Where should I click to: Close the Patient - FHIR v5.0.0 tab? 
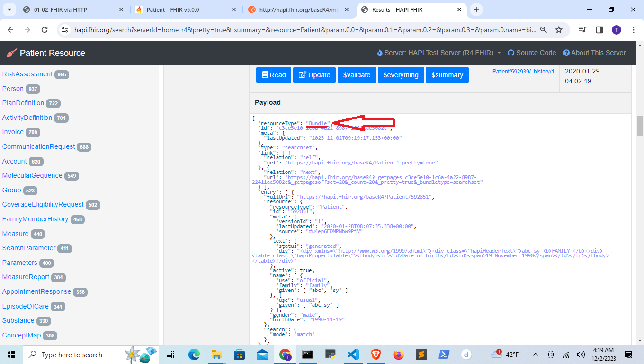(x=234, y=9)
